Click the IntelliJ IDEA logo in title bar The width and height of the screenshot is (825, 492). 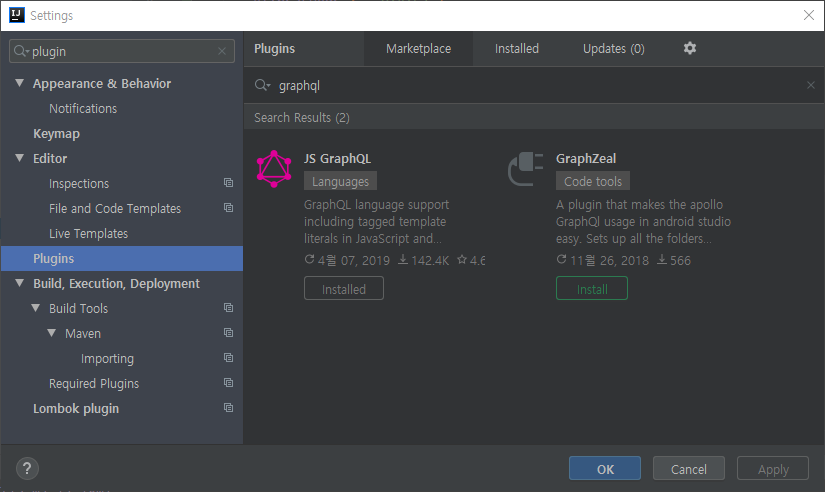point(17,15)
